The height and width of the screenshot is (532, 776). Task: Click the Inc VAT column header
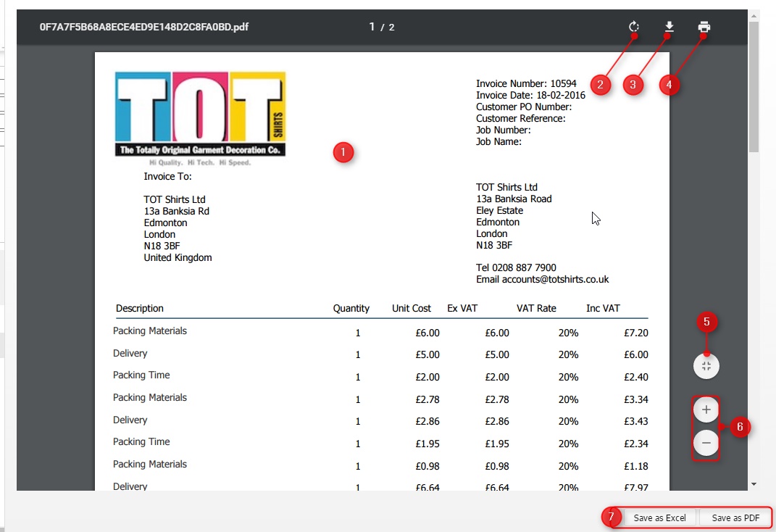click(603, 308)
